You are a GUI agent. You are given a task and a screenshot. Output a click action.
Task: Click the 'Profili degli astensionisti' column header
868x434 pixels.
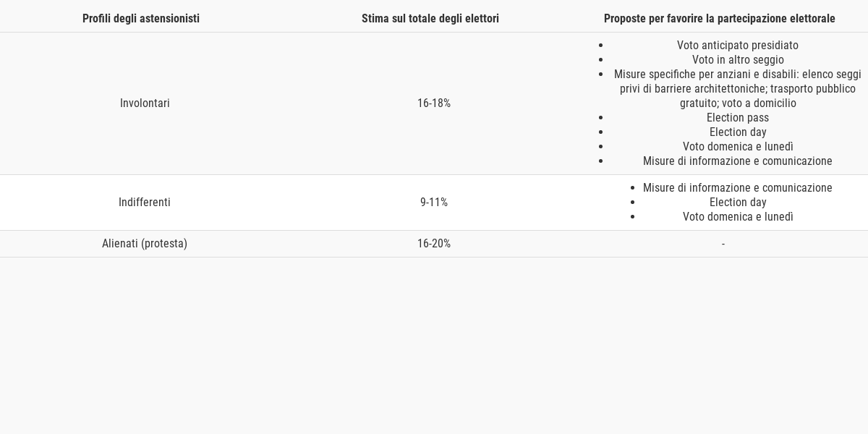click(x=141, y=19)
